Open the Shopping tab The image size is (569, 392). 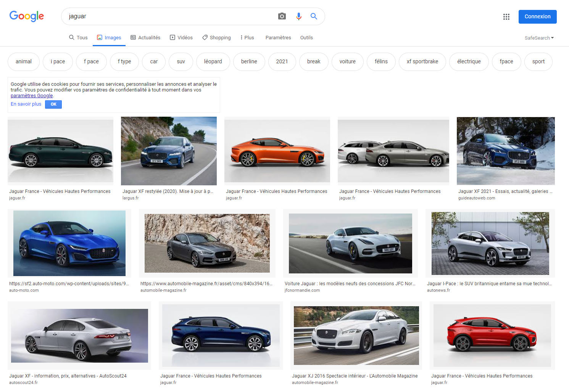[x=216, y=38]
